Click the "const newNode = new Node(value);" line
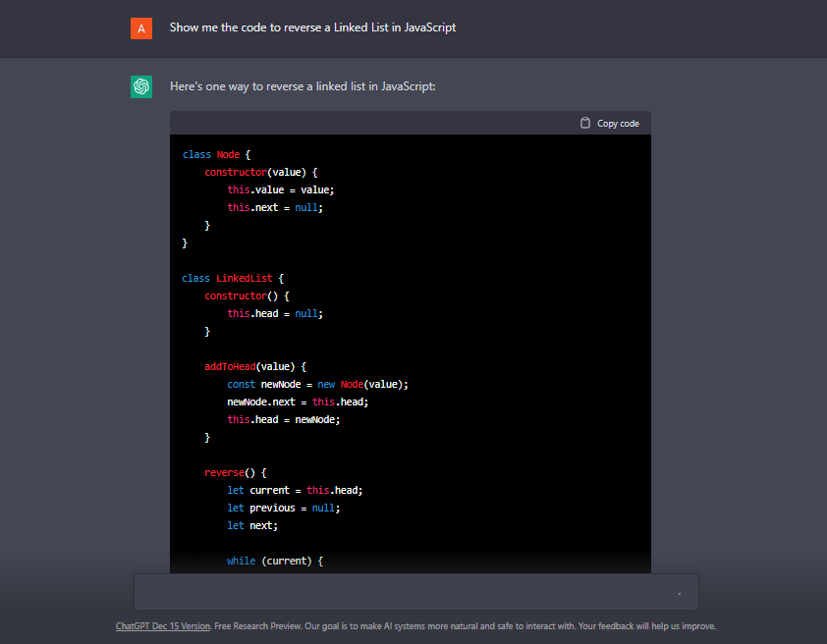The width and height of the screenshot is (827, 644). 317,385
